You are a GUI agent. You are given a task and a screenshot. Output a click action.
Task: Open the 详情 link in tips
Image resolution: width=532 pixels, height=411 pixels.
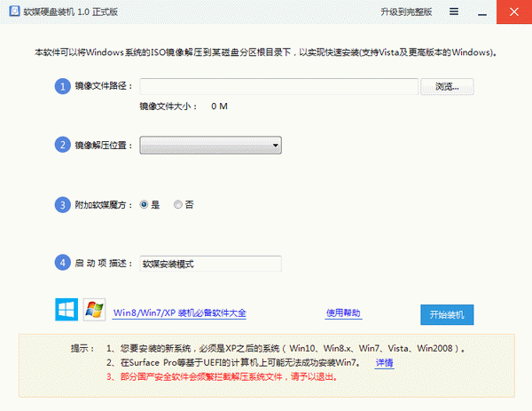tap(385, 363)
